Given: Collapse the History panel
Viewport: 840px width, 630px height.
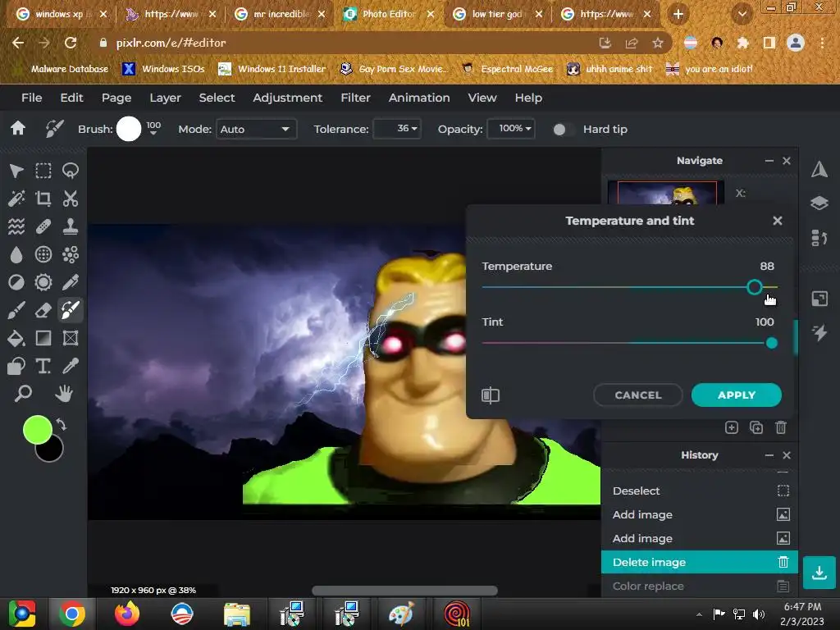Looking at the screenshot, I should 769,454.
